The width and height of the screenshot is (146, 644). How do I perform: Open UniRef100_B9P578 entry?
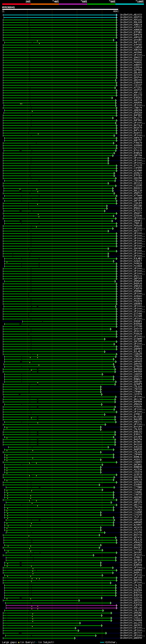(x=131, y=35)
